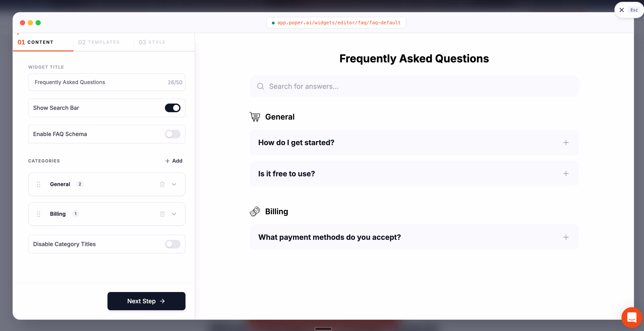
Task: Click the 'Frequently Asked Questions' preview heading
Action: (x=414, y=58)
